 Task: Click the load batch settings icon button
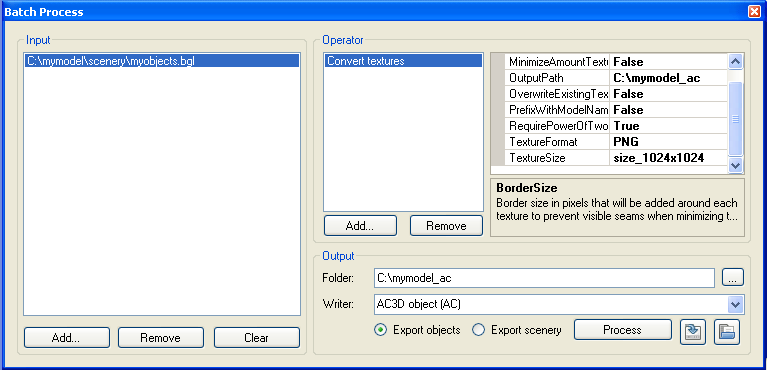(x=727, y=332)
